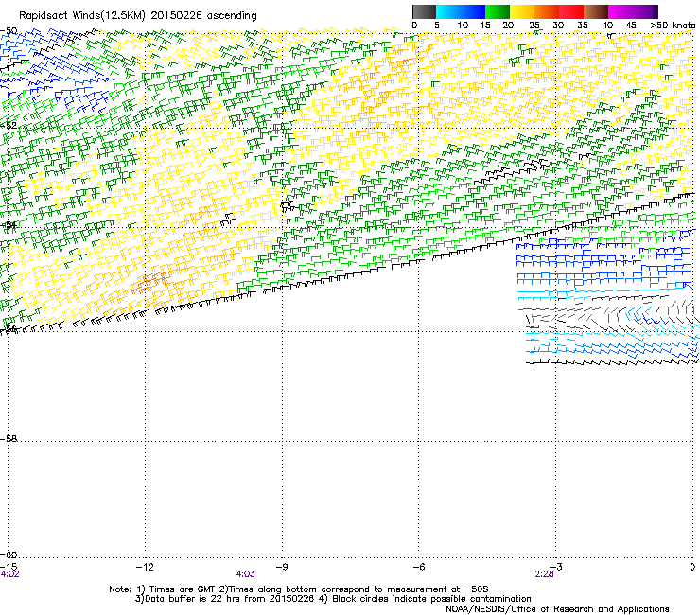Click the title 'Rapidscat Winds(12.5KM) 20150226 ascending'
The height and width of the screenshot is (615, 700).
[x=138, y=16]
